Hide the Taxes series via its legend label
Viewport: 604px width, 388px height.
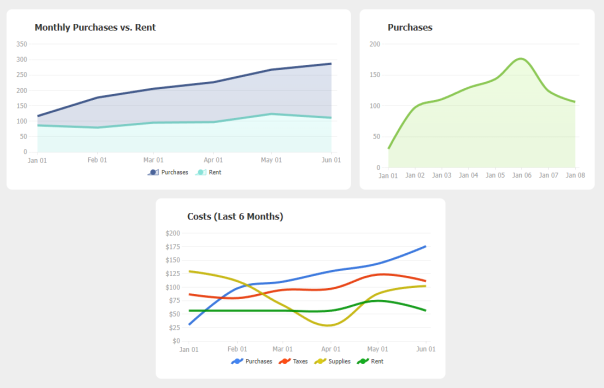300,361
